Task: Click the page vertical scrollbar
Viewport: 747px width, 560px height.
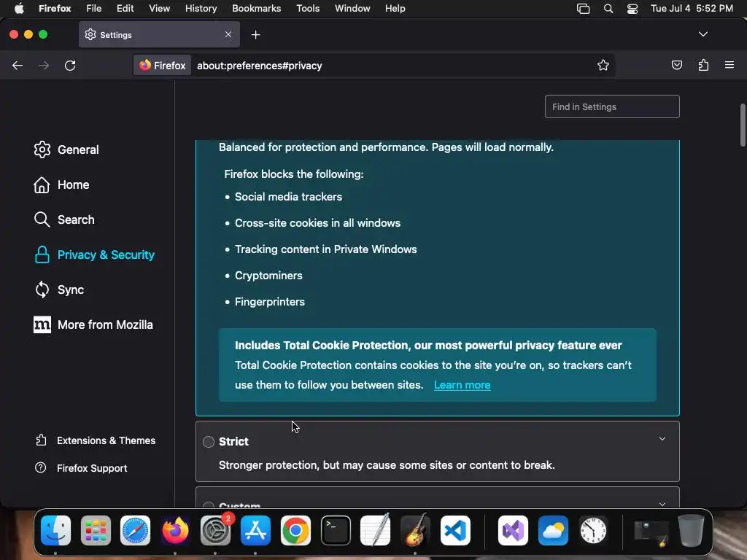Action: 743,125
